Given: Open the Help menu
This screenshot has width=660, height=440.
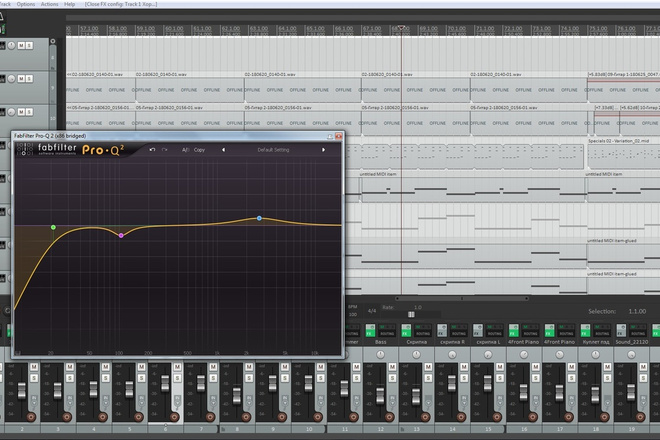Looking at the screenshot, I should pyautogui.click(x=69, y=4).
